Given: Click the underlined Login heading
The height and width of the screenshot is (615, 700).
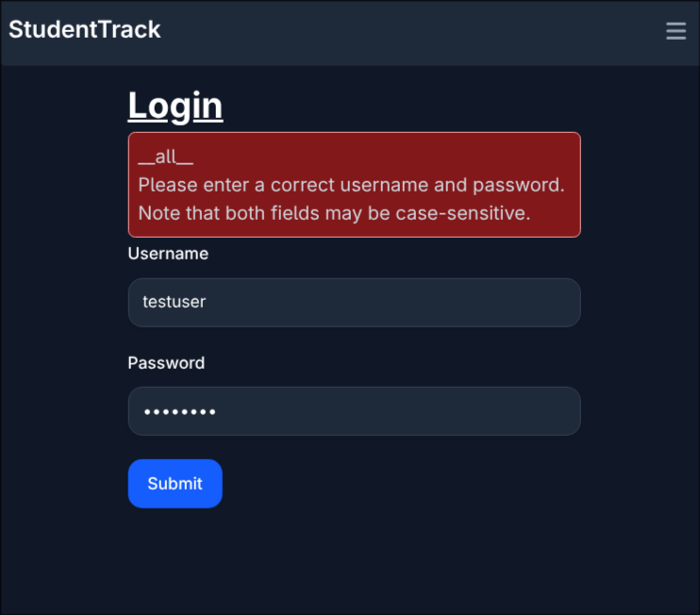Looking at the screenshot, I should [x=175, y=106].
